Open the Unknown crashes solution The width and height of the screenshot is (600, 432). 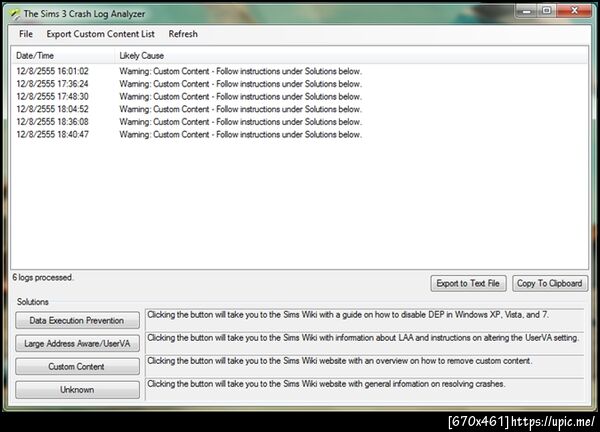pyautogui.click(x=77, y=390)
